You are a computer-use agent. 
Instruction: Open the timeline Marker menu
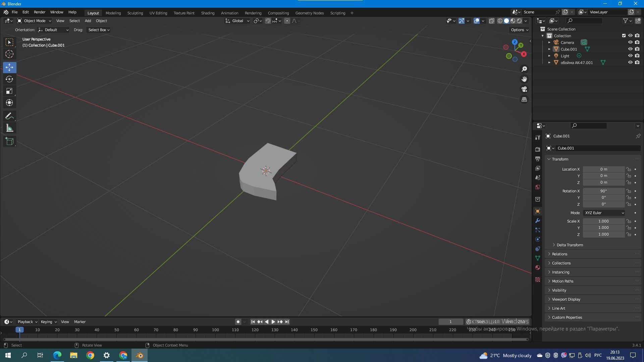[x=80, y=322]
